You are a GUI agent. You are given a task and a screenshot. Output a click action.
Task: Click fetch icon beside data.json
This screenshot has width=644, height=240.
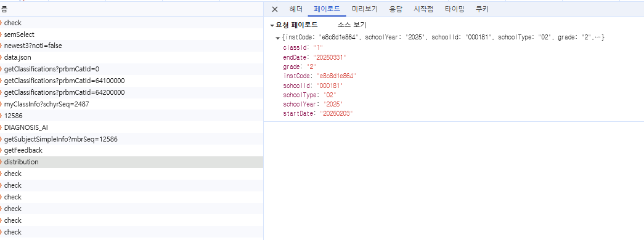(x=1, y=57)
